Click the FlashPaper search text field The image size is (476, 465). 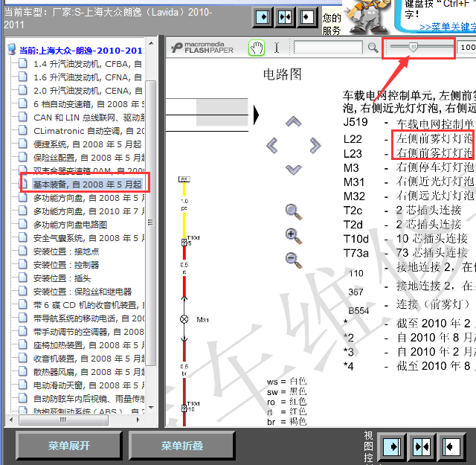tap(328, 48)
